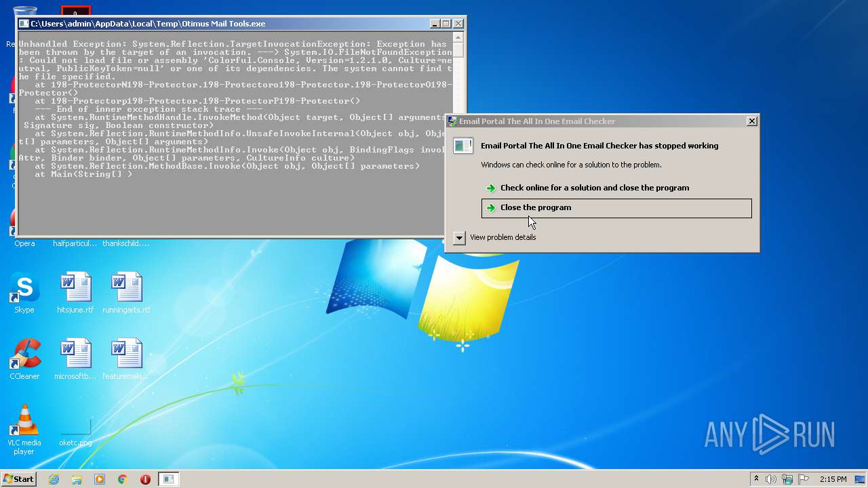Open Opera from the taskbar
The image size is (868, 488).
point(145,479)
